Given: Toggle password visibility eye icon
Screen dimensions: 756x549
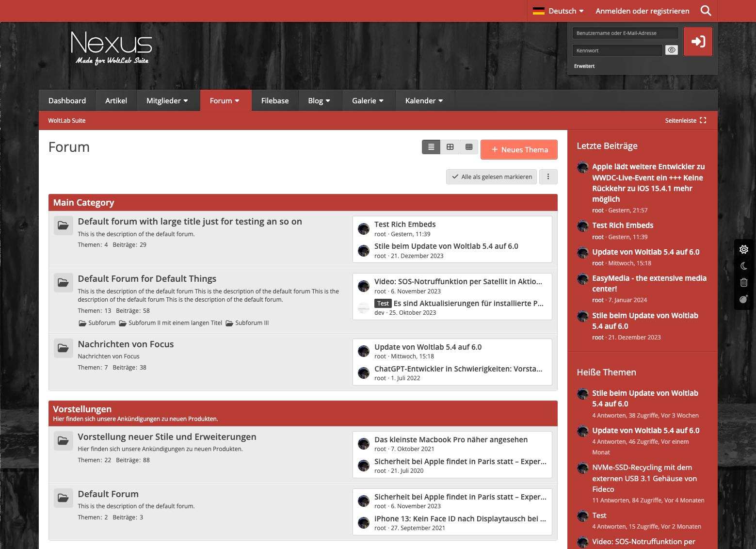Looking at the screenshot, I should (x=671, y=50).
